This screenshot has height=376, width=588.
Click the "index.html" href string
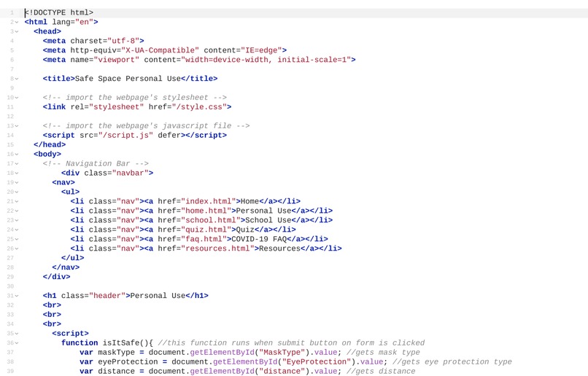tap(209, 202)
